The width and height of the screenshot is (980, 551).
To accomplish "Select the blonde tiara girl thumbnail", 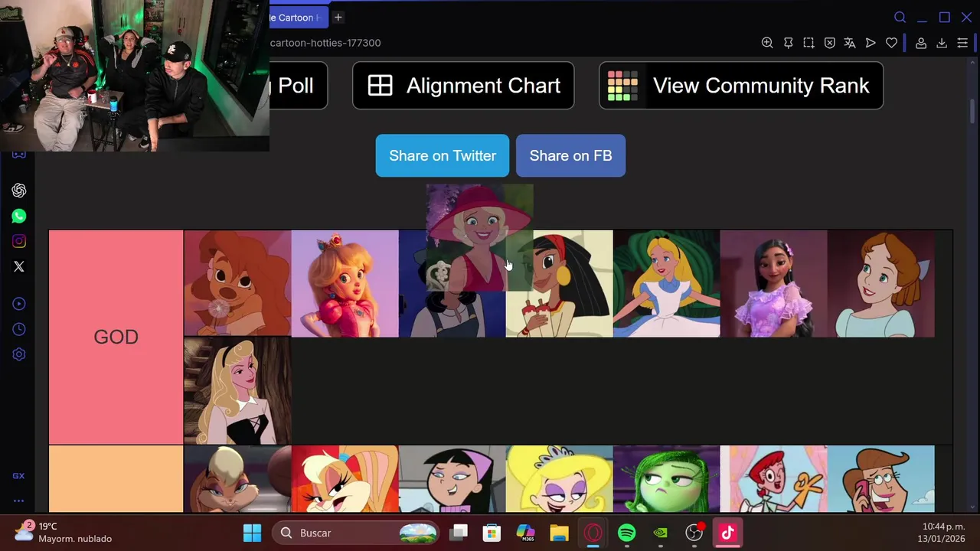I will [x=559, y=479].
